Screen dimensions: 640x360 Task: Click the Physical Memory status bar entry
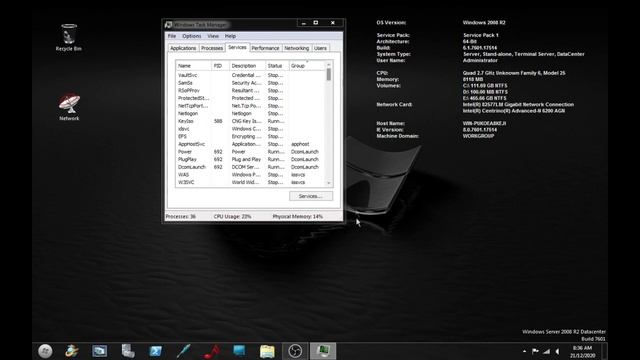[298, 216]
